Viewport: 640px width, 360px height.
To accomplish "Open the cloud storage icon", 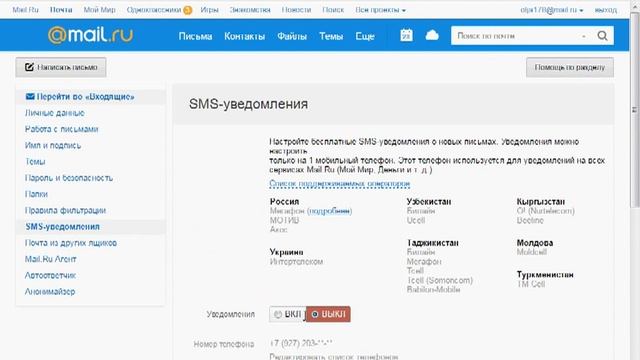I will pos(432,36).
